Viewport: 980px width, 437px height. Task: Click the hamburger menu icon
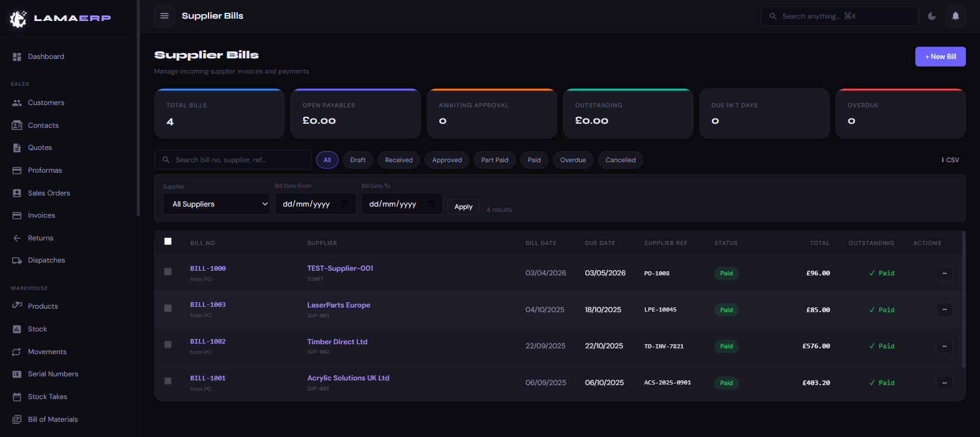click(165, 16)
